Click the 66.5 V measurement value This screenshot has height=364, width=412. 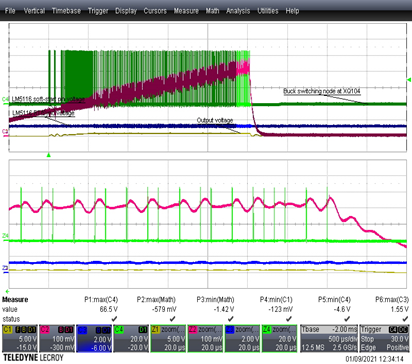[x=108, y=309]
